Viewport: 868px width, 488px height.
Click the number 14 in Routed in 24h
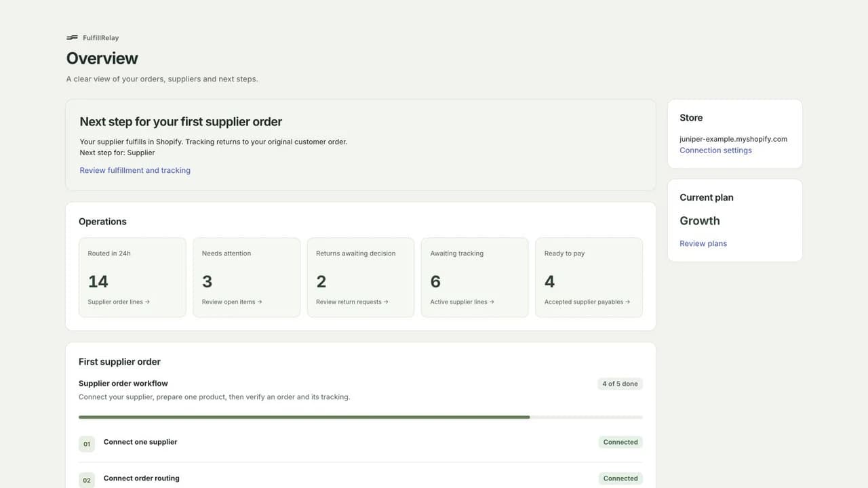coord(98,281)
